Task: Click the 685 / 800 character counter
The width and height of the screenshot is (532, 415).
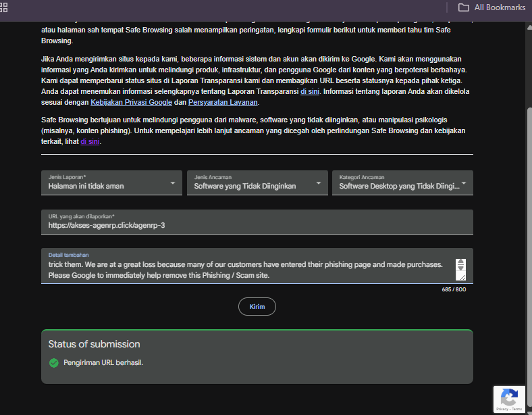Action: [x=454, y=289]
